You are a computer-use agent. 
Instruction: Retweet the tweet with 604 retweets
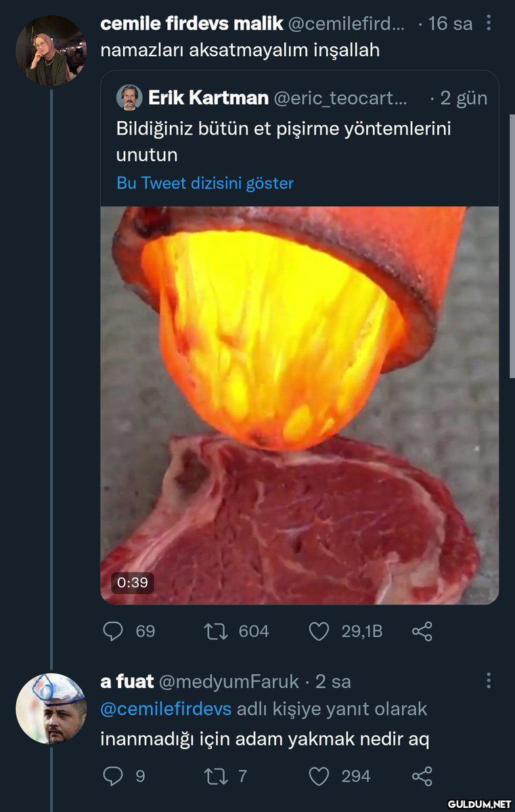pos(214,631)
